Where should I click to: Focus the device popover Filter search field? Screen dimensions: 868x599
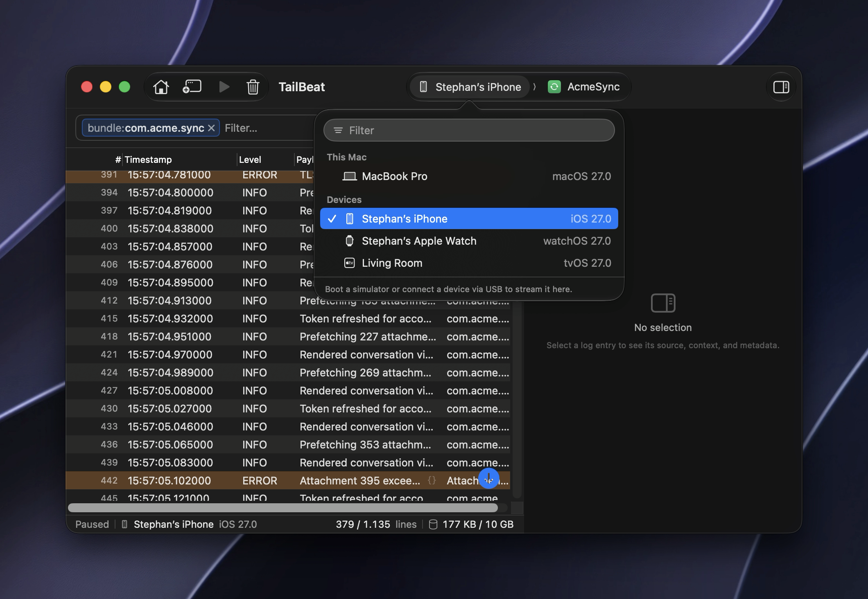pyautogui.click(x=469, y=130)
